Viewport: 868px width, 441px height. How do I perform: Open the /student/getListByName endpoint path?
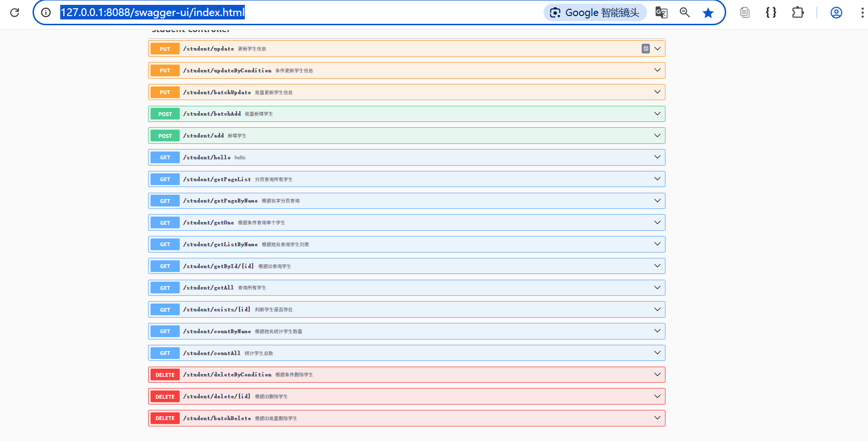pos(221,244)
